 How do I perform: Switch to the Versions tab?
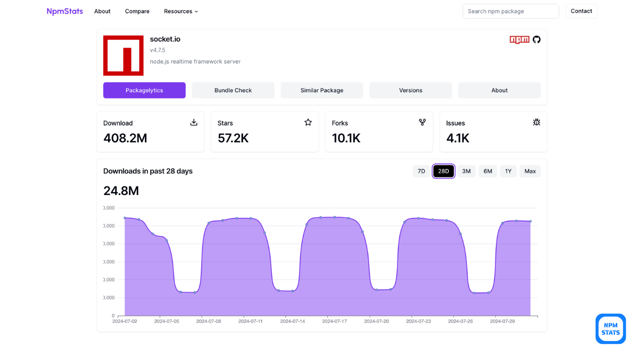(x=411, y=90)
